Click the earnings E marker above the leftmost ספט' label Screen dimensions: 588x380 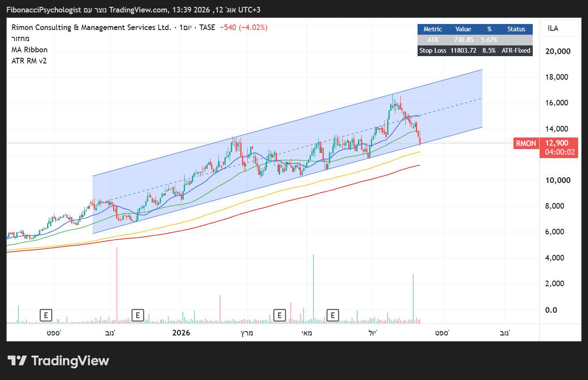[x=46, y=316]
